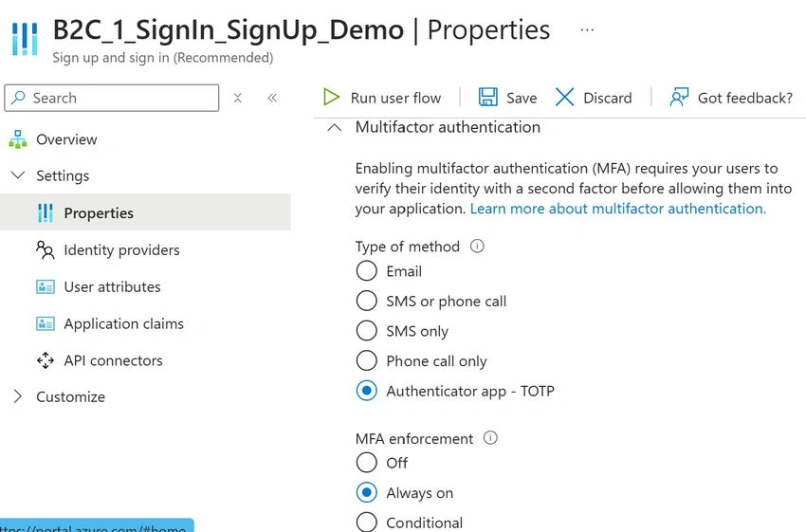Click the Customize group label
This screenshot has height=532, width=806.
click(x=70, y=396)
